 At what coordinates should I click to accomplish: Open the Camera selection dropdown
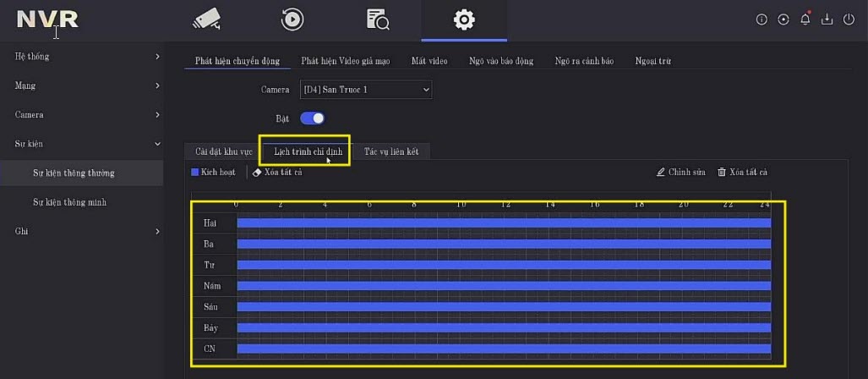click(366, 89)
